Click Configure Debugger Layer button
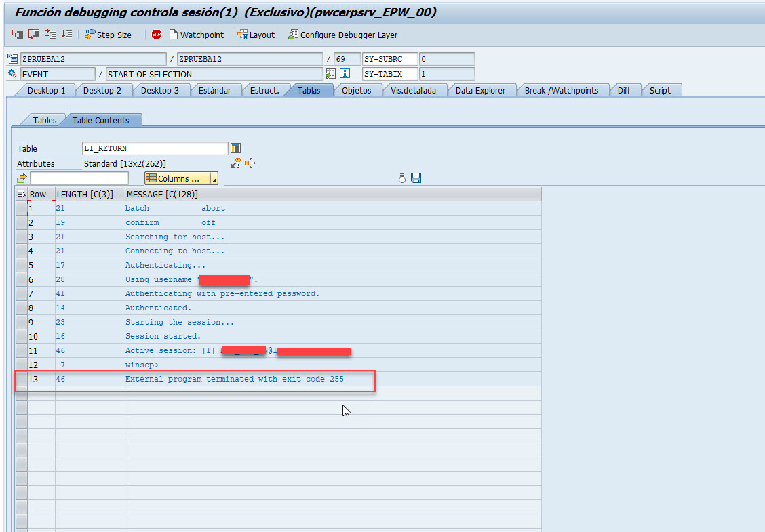765x532 pixels. click(342, 35)
